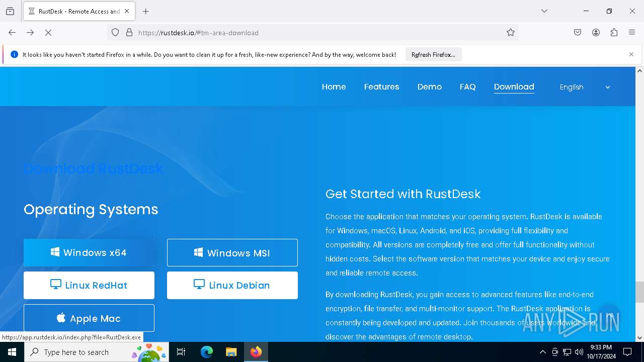Image resolution: width=644 pixels, height=362 pixels.
Task: Go forward to next page
Action: [30, 33]
